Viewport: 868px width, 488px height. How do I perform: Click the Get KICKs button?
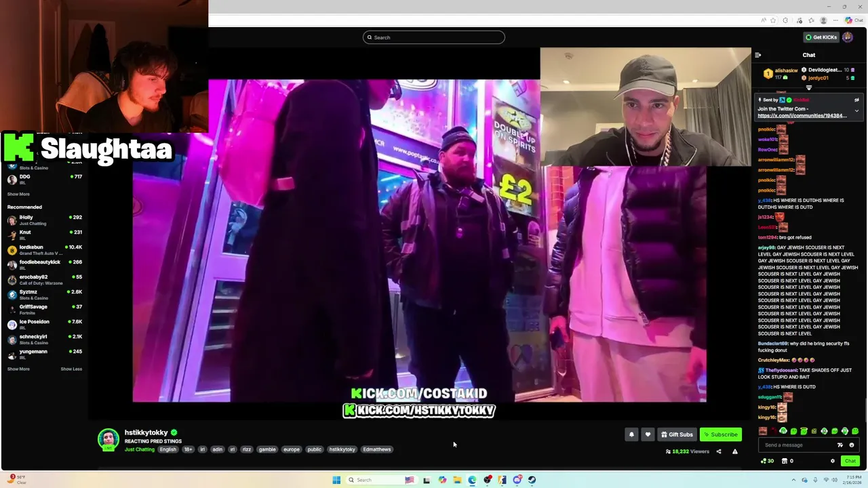pyautogui.click(x=821, y=37)
